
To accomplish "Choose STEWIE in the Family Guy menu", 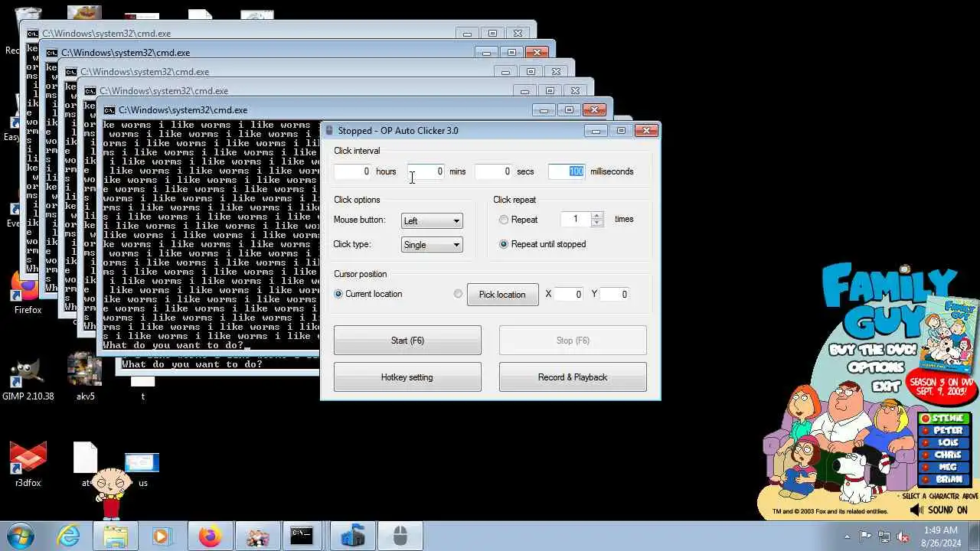I will (944, 419).
